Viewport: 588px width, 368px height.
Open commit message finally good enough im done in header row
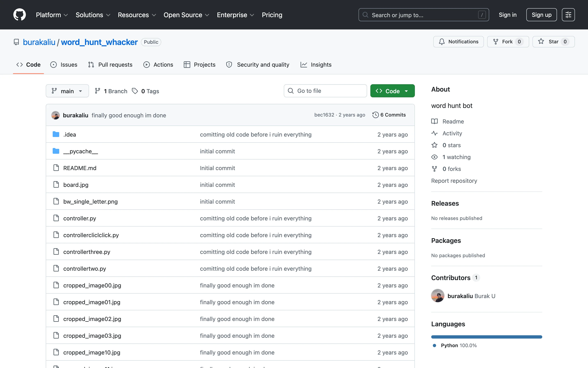pyautogui.click(x=129, y=115)
